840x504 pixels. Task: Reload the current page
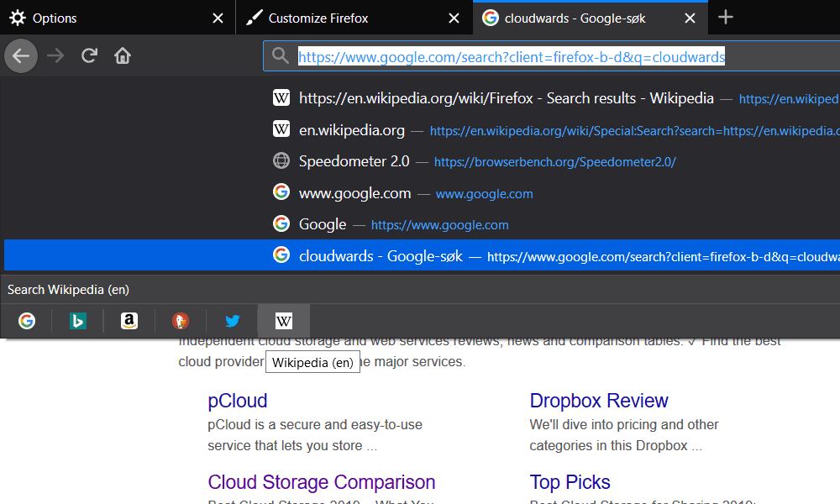pos(89,55)
